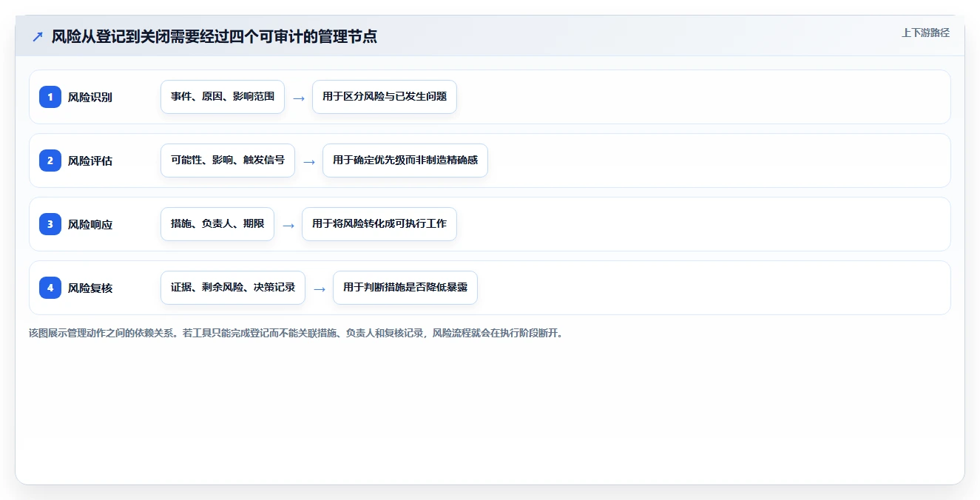The image size is (980, 500).
Task: Click the 用于确定优先级而非制造精确感 box
Action: pyautogui.click(x=405, y=161)
